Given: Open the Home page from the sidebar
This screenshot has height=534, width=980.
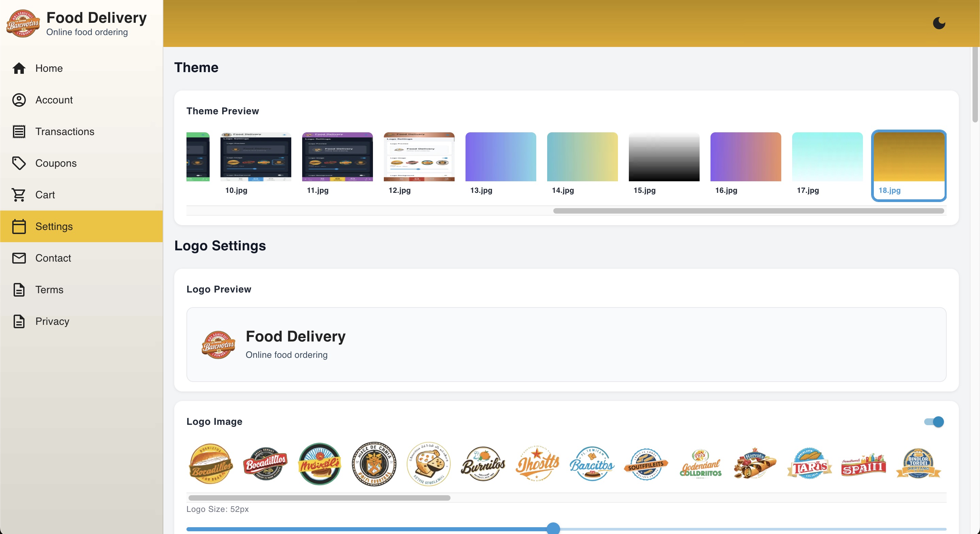Looking at the screenshot, I should point(81,68).
